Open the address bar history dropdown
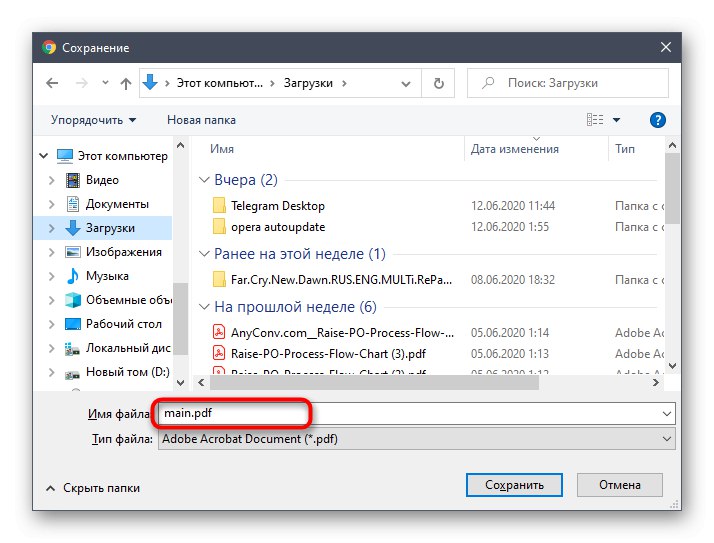 (x=405, y=84)
